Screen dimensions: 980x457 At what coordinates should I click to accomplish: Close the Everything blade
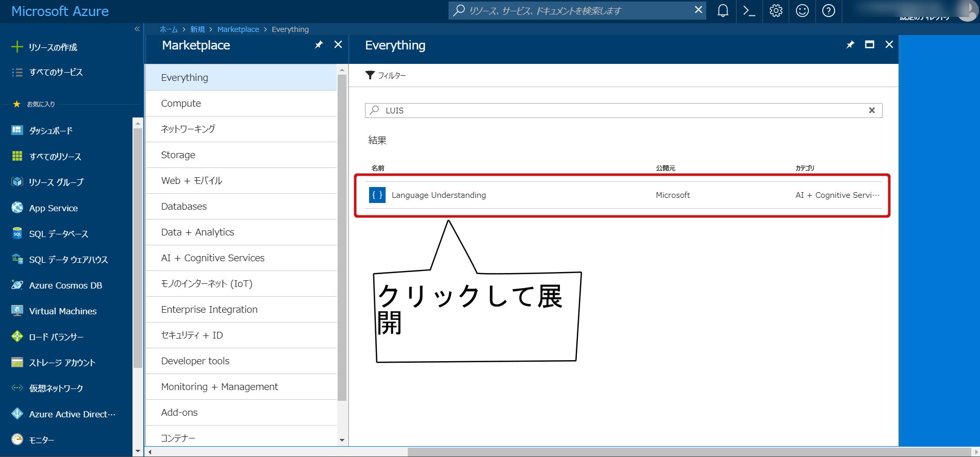pyautogui.click(x=889, y=45)
